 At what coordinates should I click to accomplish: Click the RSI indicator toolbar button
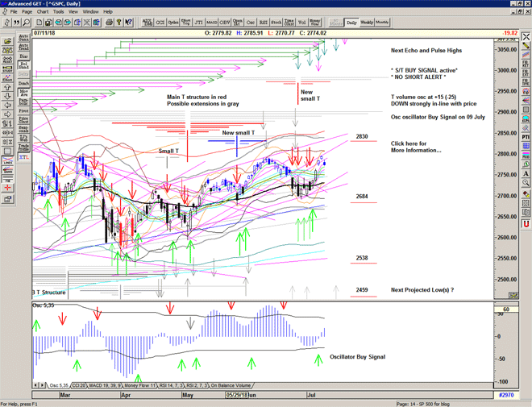tap(263, 23)
